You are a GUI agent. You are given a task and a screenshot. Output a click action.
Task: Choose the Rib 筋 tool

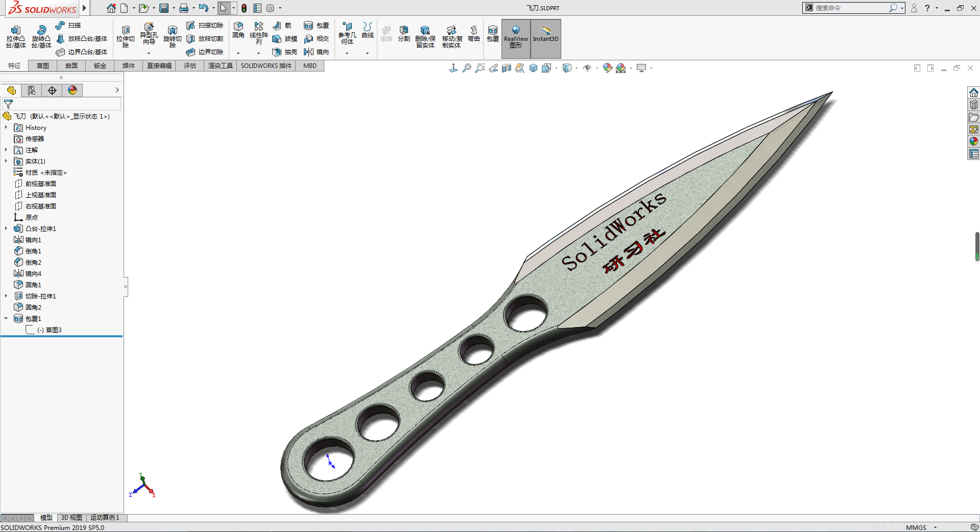point(282,26)
